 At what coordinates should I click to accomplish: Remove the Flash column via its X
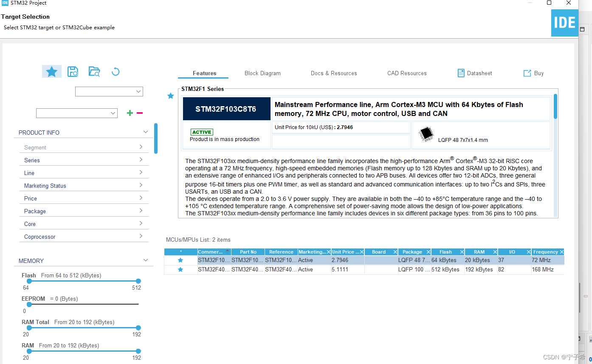[462, 252]
